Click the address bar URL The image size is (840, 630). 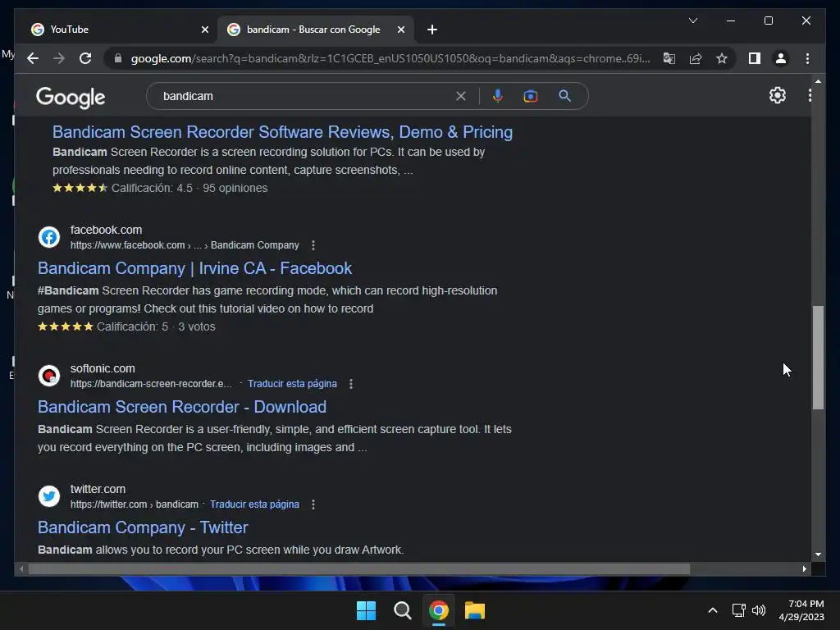(x=390, y=58)
